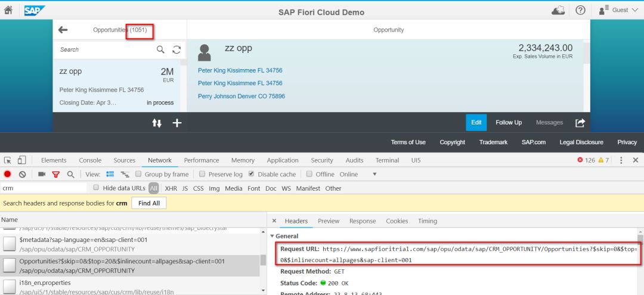Select the waterfall overview view icon
This screenshot has width=644, height=295.
tap(125, 175)
